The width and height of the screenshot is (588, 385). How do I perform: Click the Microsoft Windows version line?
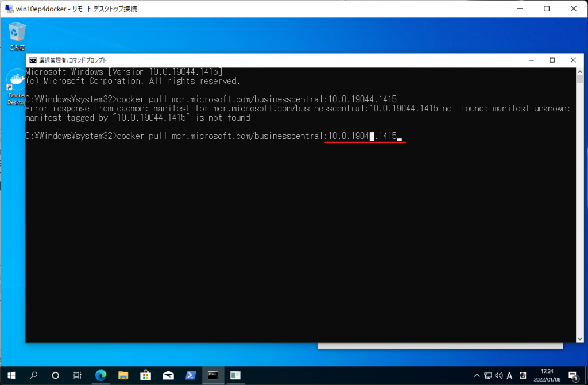(124, 72)
